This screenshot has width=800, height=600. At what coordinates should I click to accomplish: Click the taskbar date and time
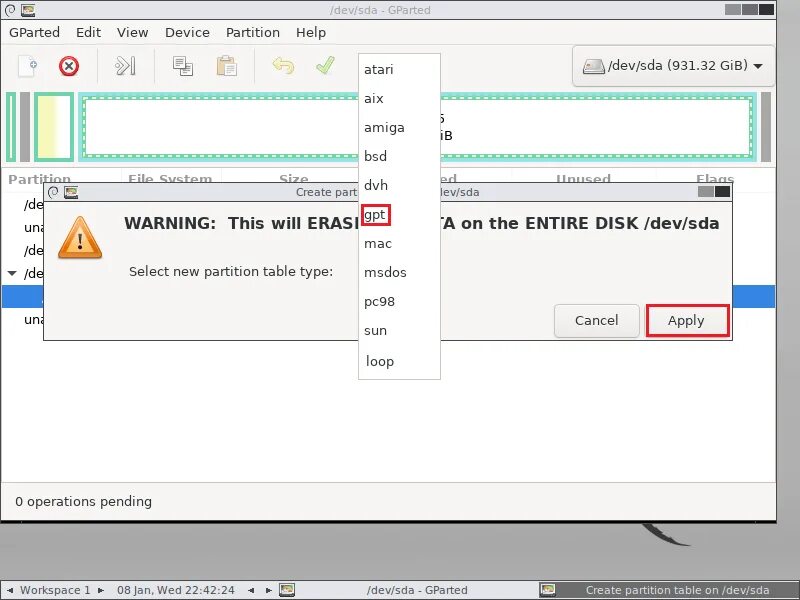pos(176,590)
